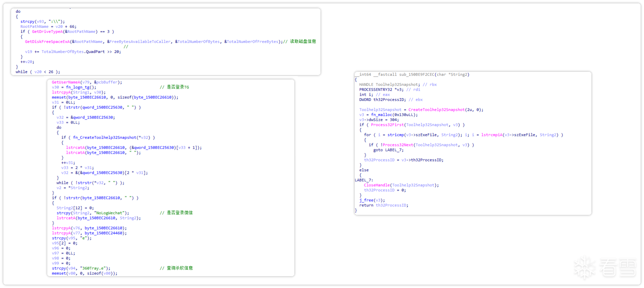Select the "LABEL_7:" label
The height and width of the screenshot is (288, 644).
(x=364, y=180)
